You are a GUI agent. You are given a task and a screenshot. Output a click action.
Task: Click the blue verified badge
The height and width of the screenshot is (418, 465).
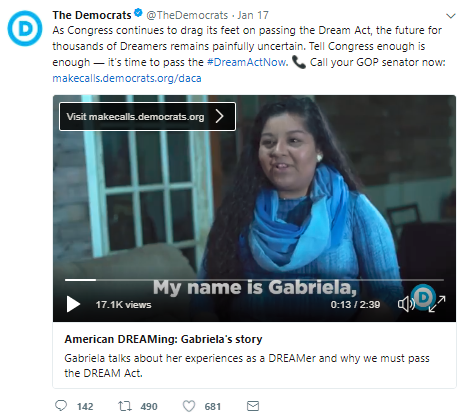[x=138, y=14]
